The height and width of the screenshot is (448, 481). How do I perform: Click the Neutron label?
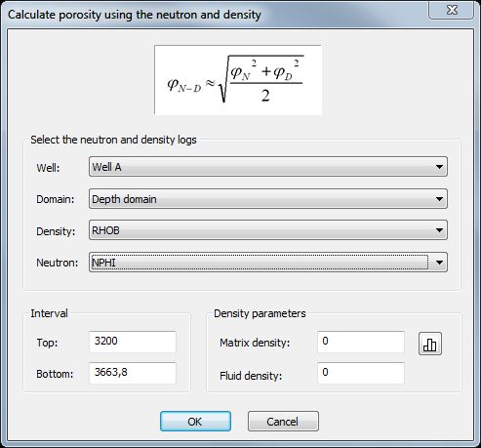click(x=58, y=263)
